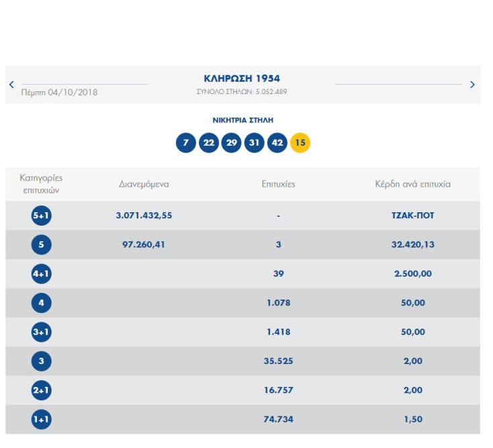Select the 2+1 category badge
Screen dimensions: 493x448
pyautogui.click(x=41, y=390)
